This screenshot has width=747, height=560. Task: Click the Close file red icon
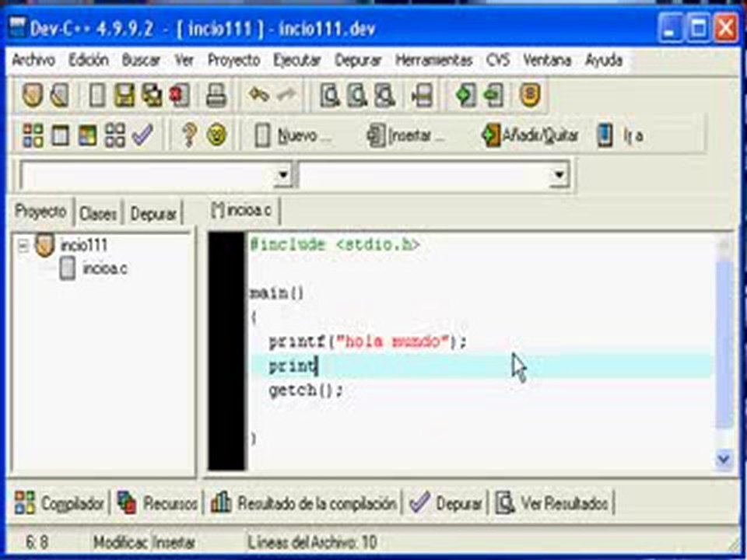coord(180,95)
